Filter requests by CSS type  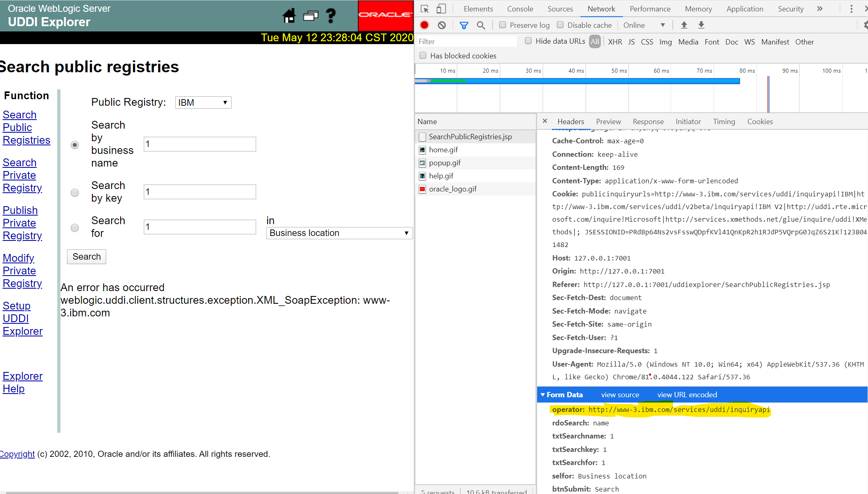[647, 42]
